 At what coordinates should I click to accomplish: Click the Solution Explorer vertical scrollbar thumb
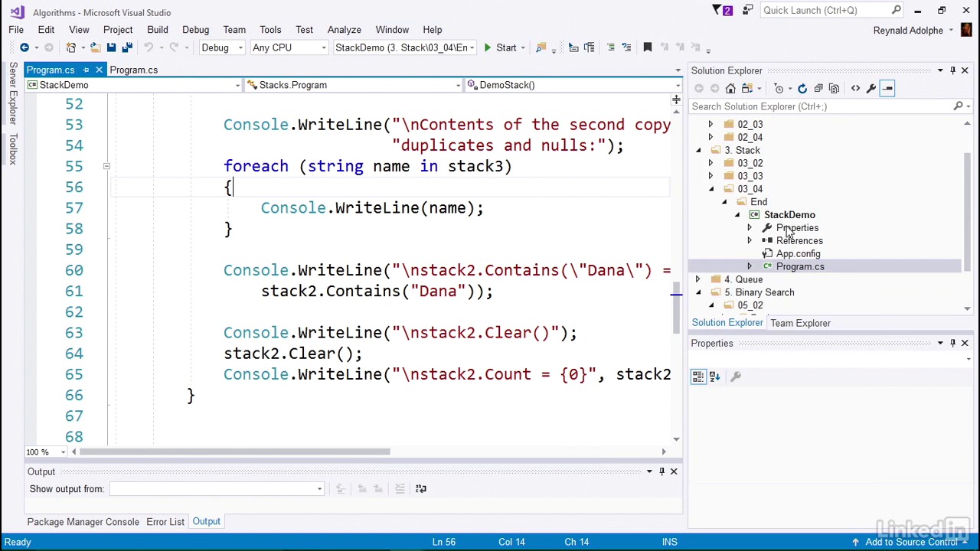[967, 211]
